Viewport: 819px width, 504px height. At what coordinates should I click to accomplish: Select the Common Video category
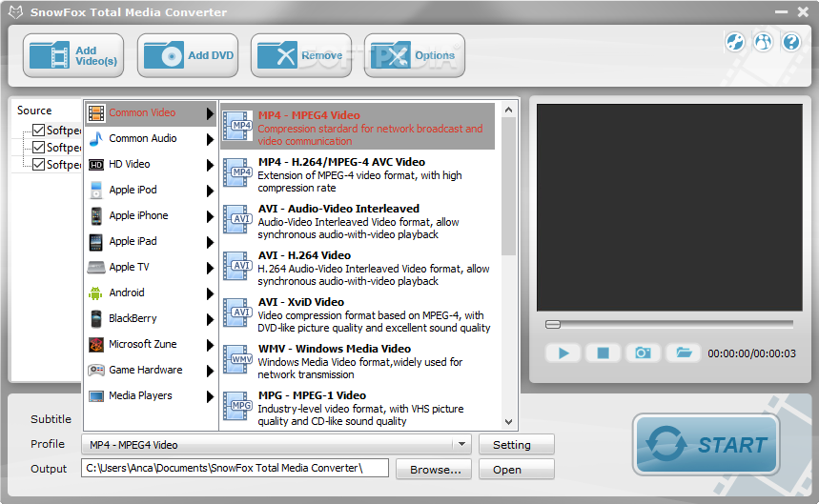(x=151, y=113)
